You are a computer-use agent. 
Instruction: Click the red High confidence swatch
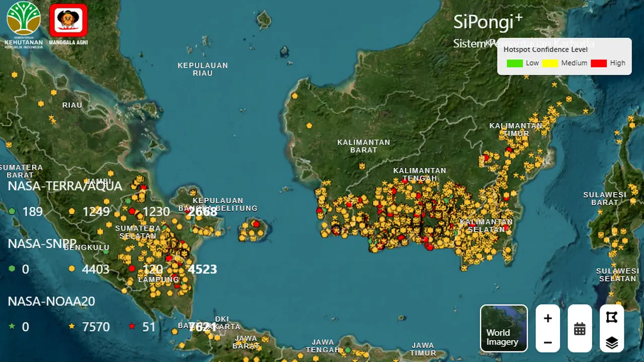[599, 63]
